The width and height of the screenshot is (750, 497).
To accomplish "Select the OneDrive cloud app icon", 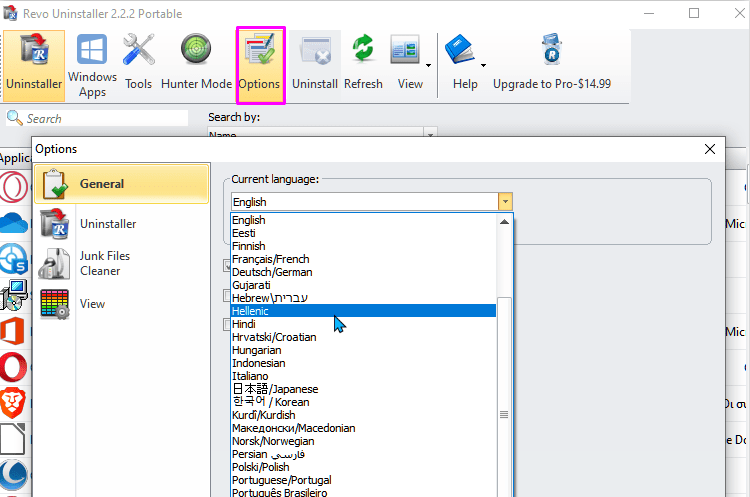I will tap(14, 223).
